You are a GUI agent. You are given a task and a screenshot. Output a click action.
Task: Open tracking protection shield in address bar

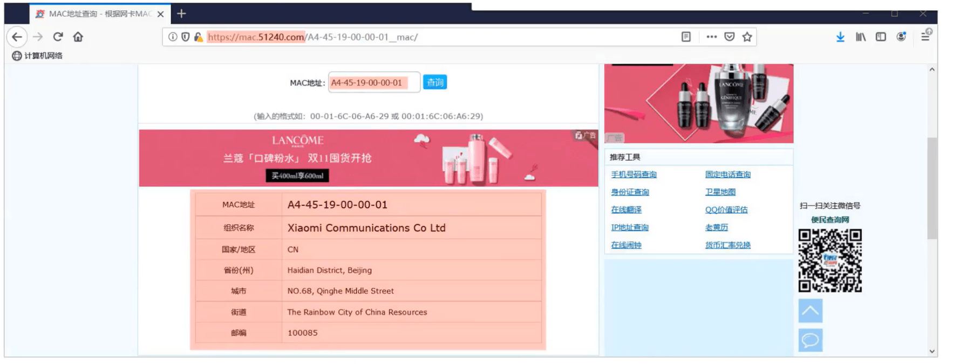point(186,37)
